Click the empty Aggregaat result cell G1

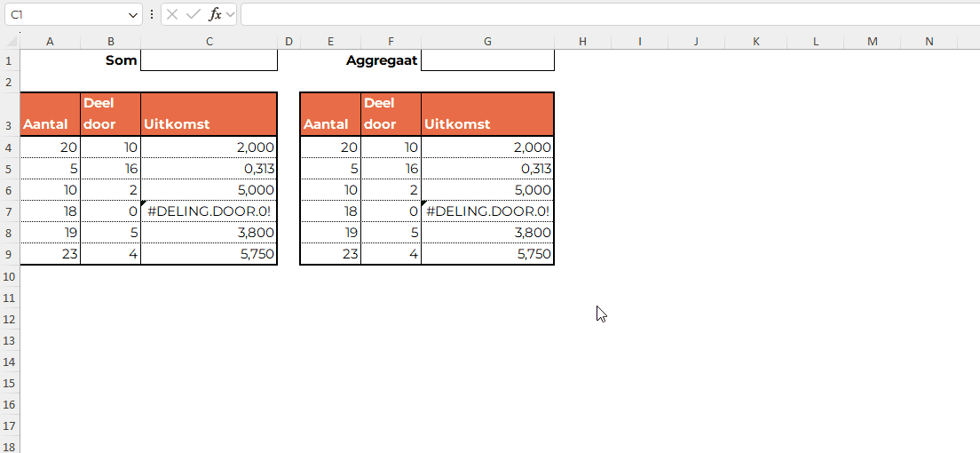[487, 60]
